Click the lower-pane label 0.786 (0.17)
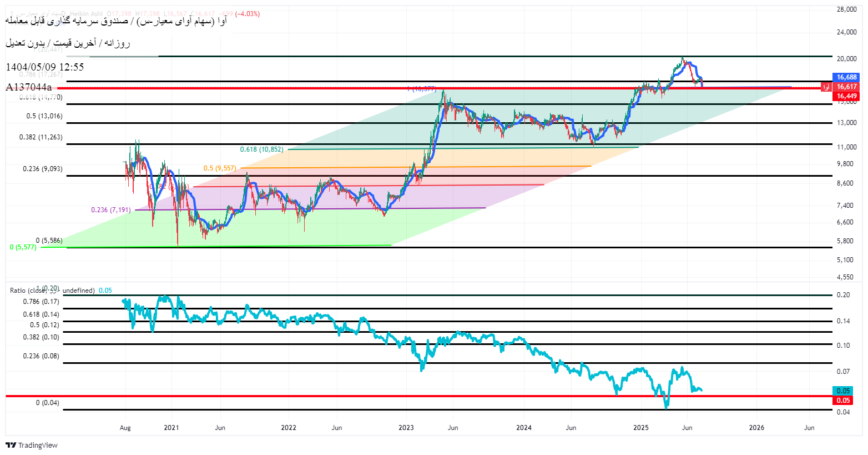Viewport: 868px width, 455px height. (41, 301)
